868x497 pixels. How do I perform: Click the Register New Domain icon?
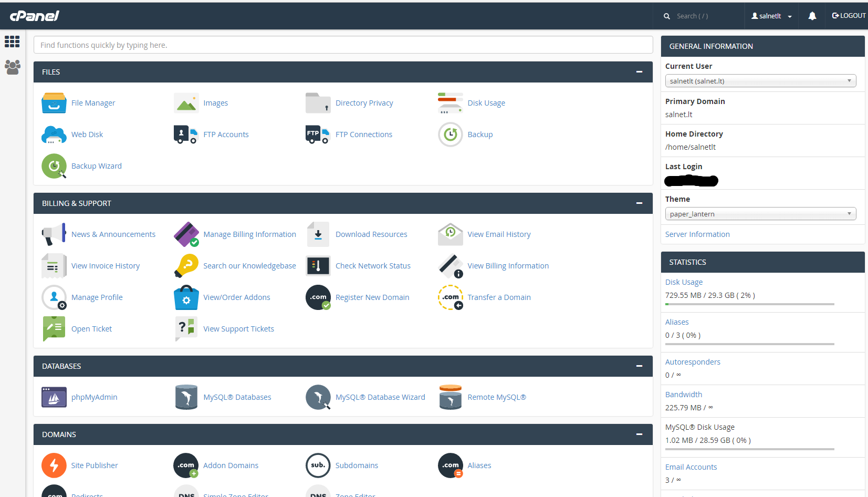click(x=318, y=297)
